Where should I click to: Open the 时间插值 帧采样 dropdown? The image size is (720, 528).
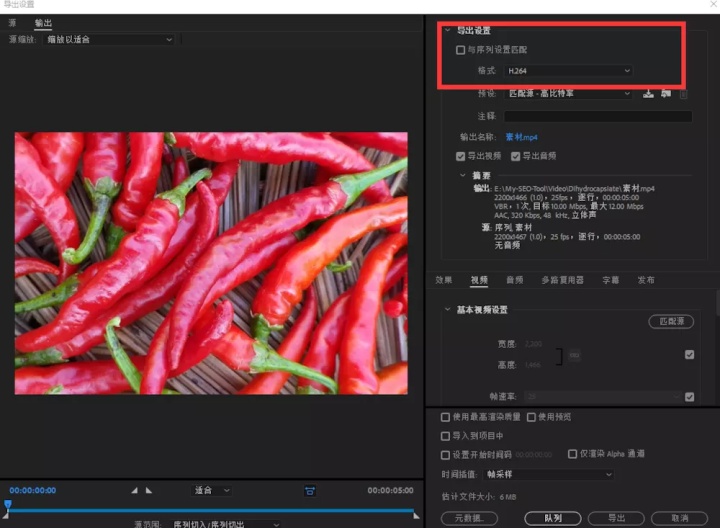548,474
